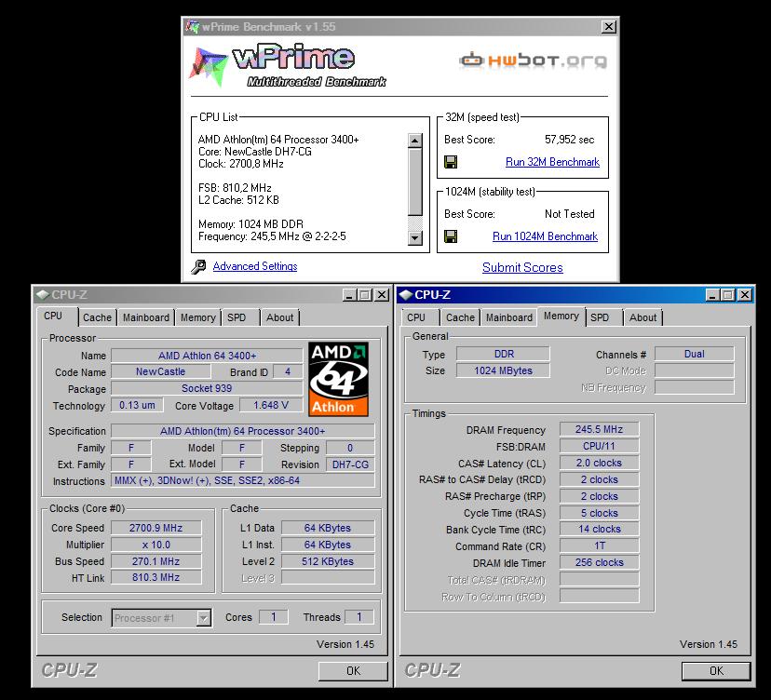Click the memory Type DDR value

point(503,354)
